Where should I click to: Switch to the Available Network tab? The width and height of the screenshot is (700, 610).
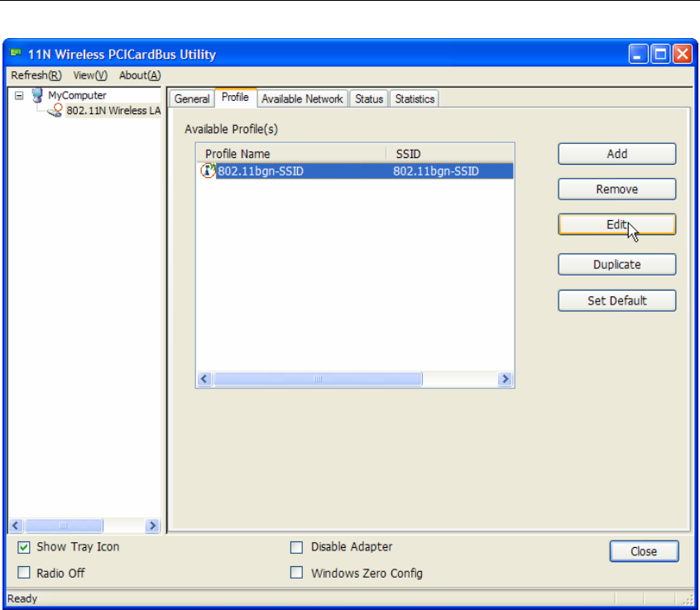click(x=302, y=98)
